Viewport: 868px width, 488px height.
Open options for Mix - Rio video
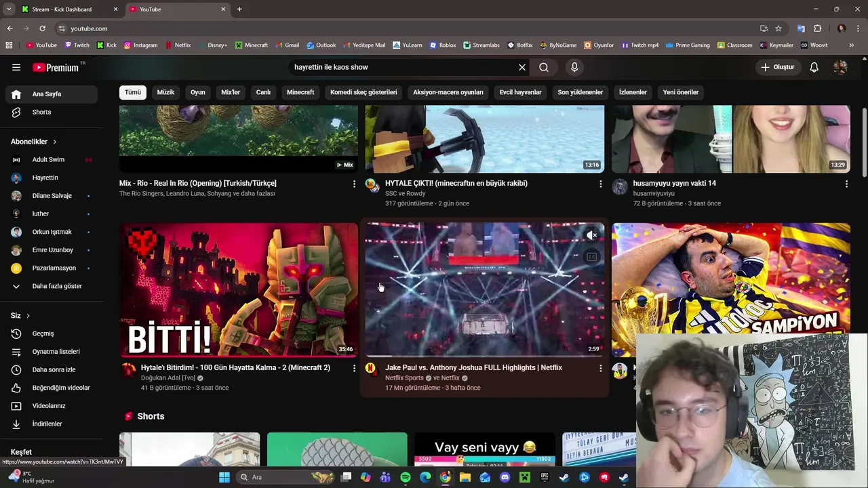point(354,184)
